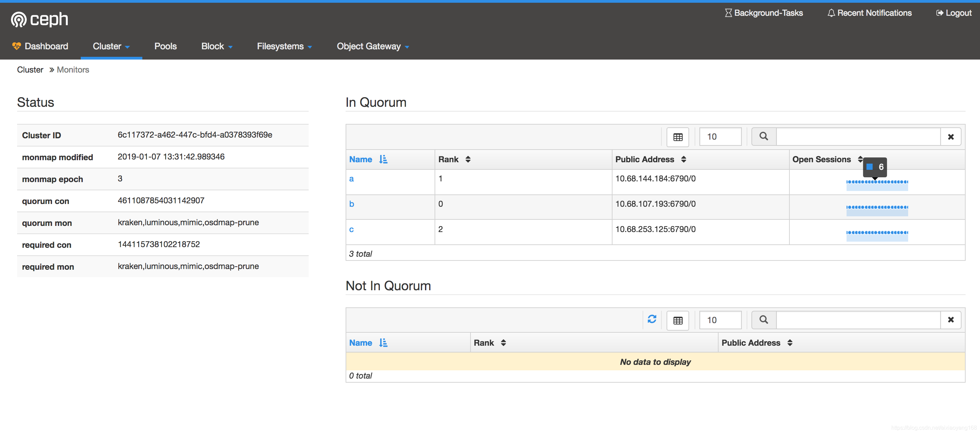Screen dimensions: 980x434
Task: Click the grid/table view icon in Quorum table
Action: pyautogui.click(x=679, y=136)
